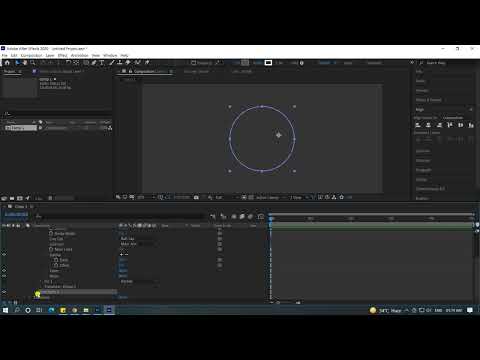The height and width of the screenshot is (360, 480).
Task: Create a new composition from Project panel
Action: click(x=20, y=198)
